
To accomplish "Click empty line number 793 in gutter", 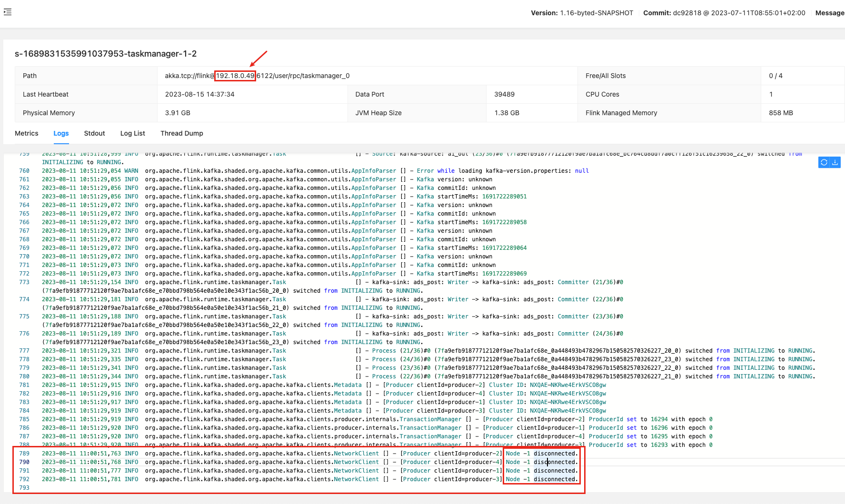I will [x=24, y=488].
